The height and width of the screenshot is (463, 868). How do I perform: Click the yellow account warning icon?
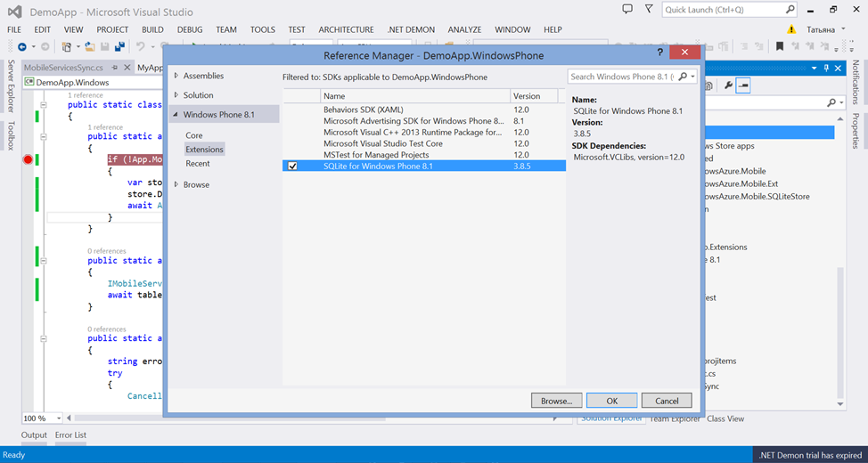[x=792, y=29]
